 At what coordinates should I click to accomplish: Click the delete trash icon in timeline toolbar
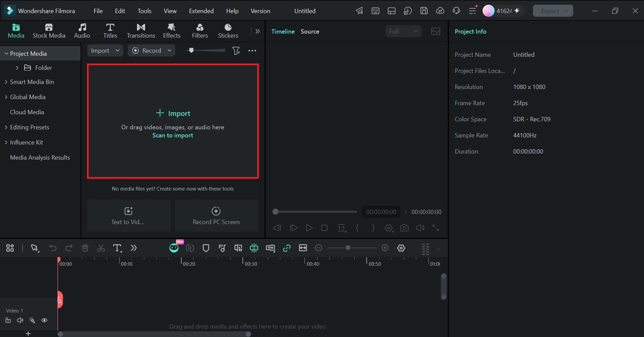pos(85,248)
